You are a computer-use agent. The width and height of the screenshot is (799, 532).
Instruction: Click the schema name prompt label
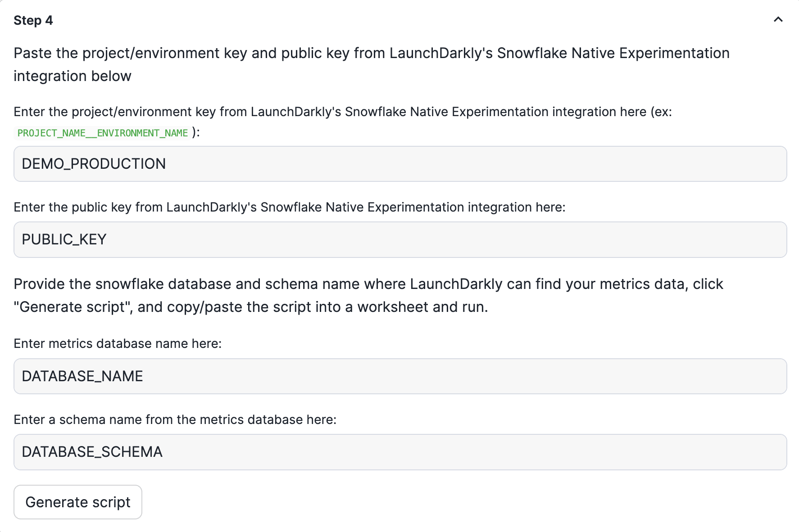(175, 419)
